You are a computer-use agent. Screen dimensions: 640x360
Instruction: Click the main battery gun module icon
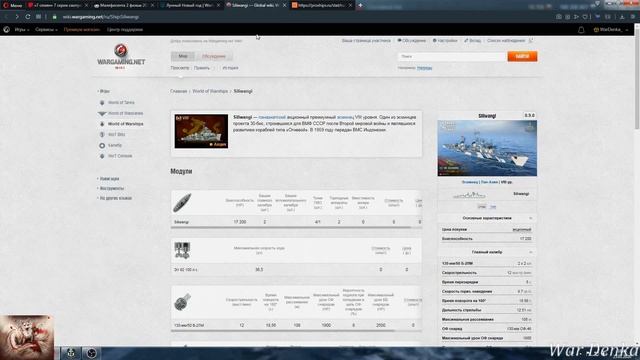coord(182,302)
